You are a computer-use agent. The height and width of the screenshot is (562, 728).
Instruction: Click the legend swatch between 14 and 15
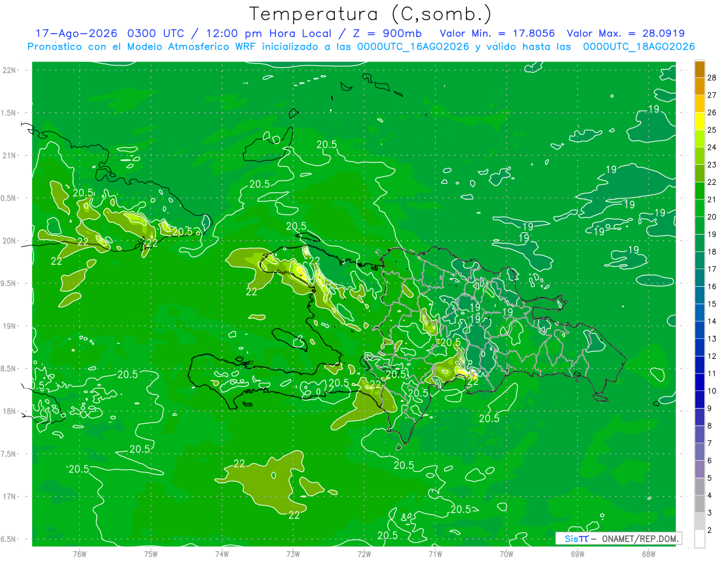(699, 313)
